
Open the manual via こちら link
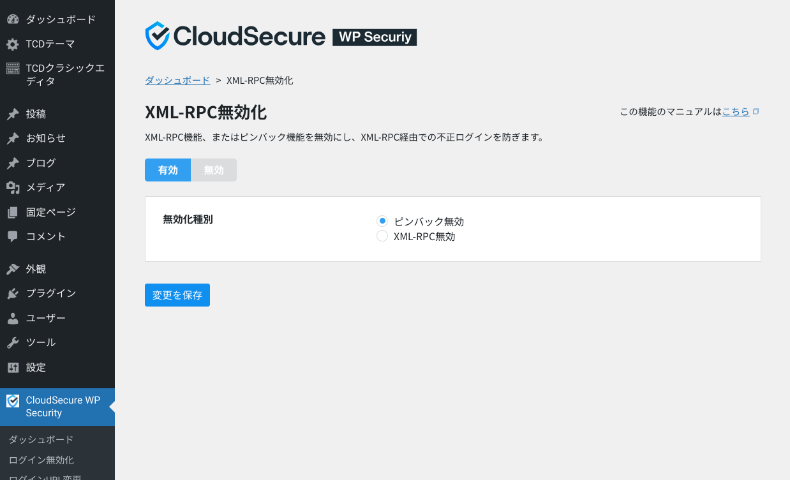[x=736, y=112]
